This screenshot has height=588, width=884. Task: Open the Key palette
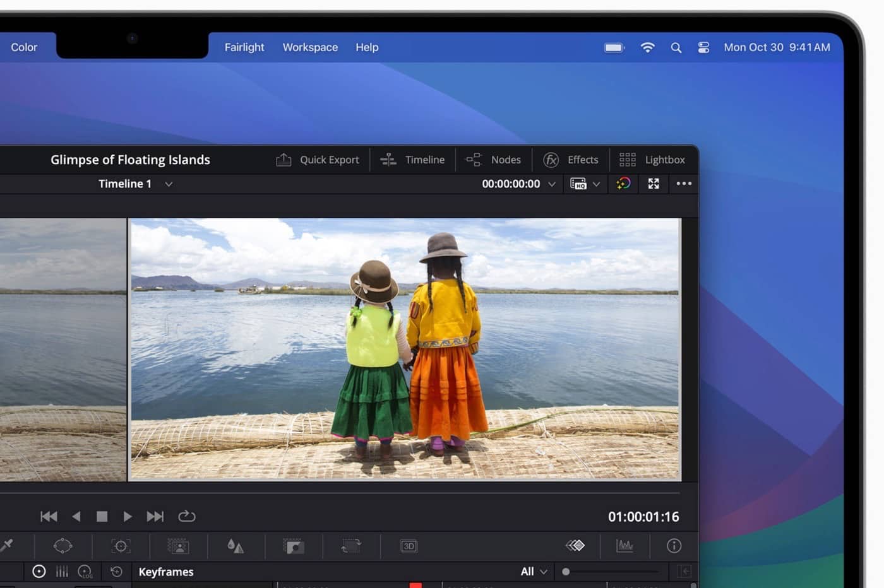pos(294,546)
